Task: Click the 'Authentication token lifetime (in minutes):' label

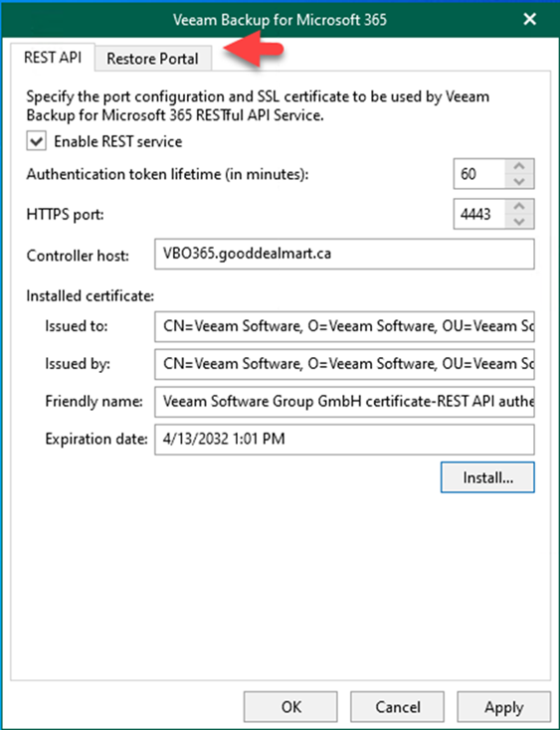Action: coord(167,174)
